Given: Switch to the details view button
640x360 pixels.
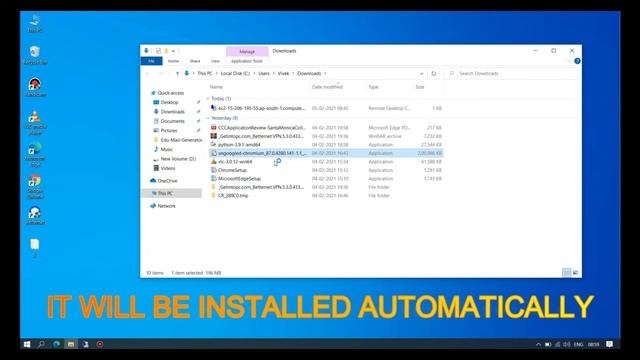Looking at the screenshot, I should (x=567, y=273).
